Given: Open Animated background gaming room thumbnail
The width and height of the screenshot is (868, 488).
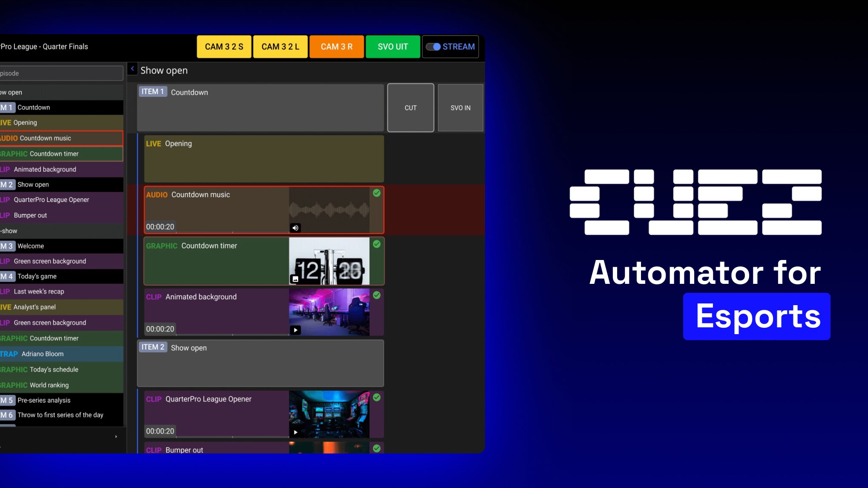Looking at the screenshot, I should 329,312.
